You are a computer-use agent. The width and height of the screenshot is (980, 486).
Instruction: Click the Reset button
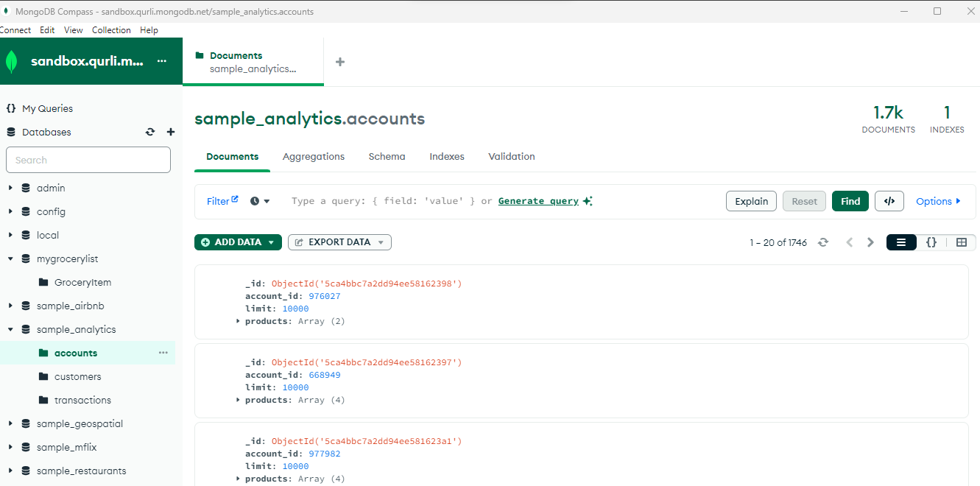click(804, 201)
